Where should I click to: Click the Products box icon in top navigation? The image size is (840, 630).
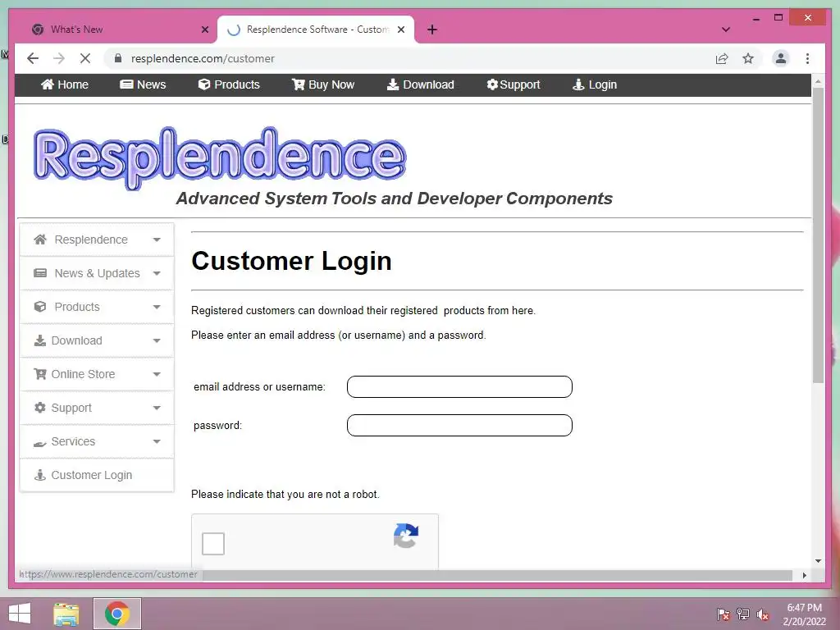[x=204, y=84]
